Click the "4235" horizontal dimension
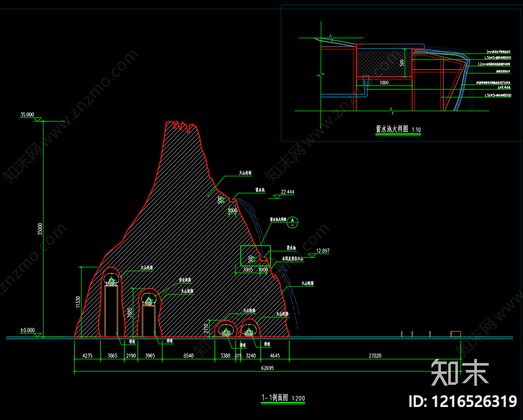The height and width of the screenshot is (420, 523). point(87,356)
